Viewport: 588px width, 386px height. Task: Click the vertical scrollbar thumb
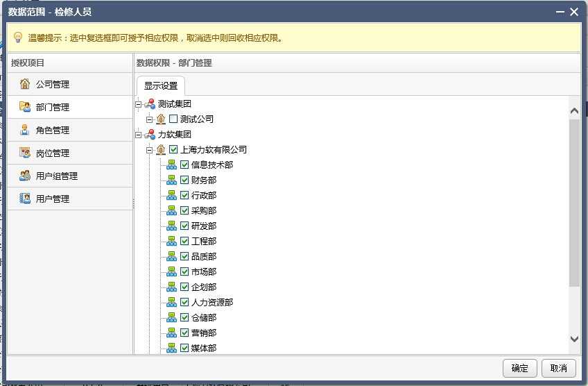coord(574,203)
